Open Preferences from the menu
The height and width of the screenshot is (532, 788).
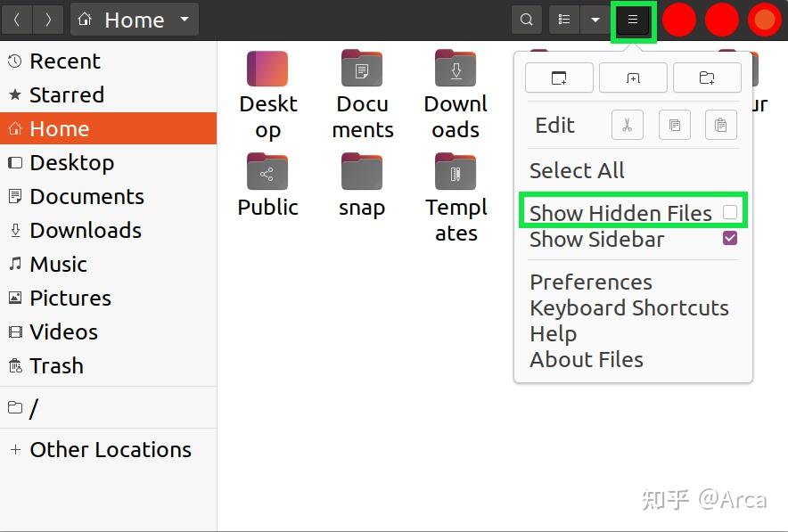590,282
